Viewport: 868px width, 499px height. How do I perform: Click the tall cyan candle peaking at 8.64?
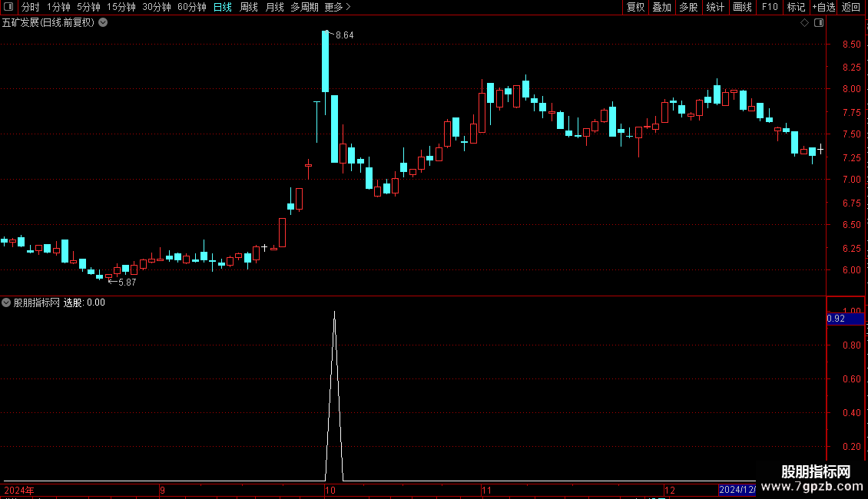[x=326, y=61]
